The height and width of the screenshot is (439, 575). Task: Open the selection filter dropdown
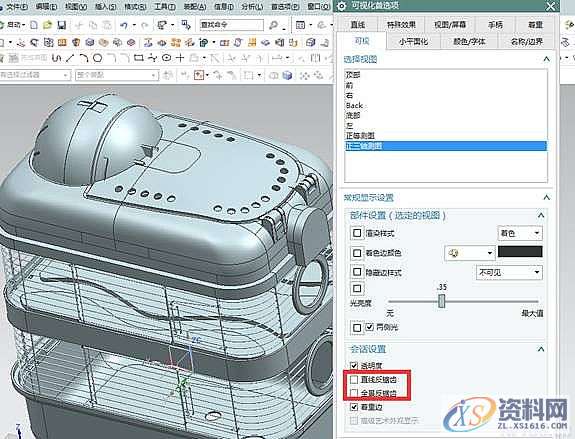pyautogui.click(x=35, y=75)
